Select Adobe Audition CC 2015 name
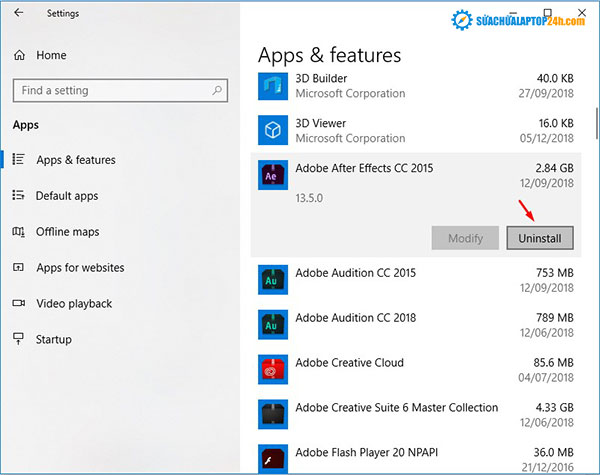The image size is (600, 475). (355, 273)
